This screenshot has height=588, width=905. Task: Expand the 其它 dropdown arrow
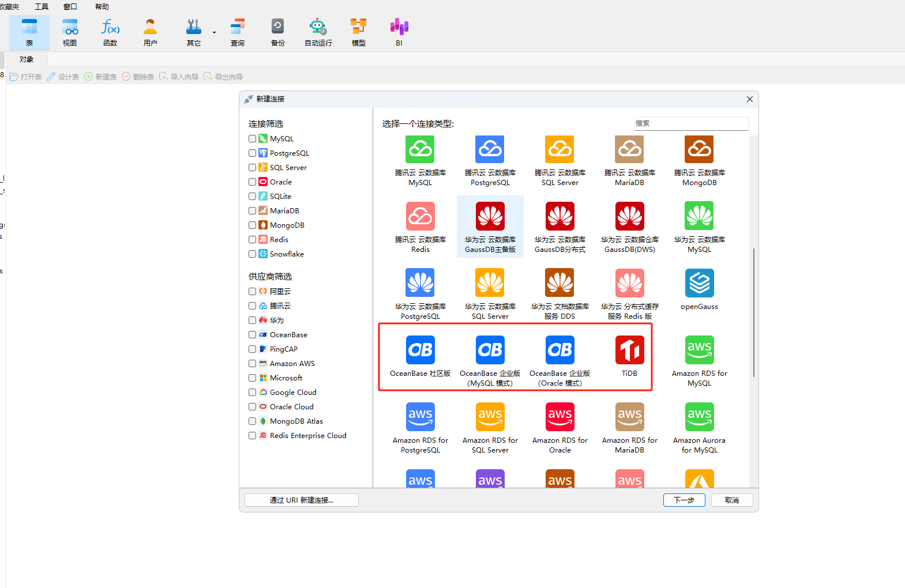tap(214, 32)
